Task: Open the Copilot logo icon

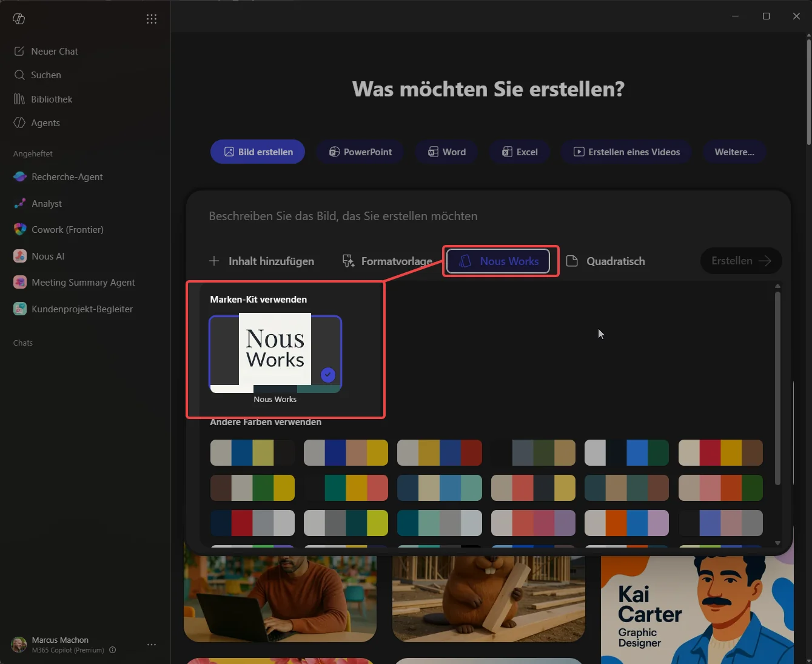Action: [x=19, y=19]
